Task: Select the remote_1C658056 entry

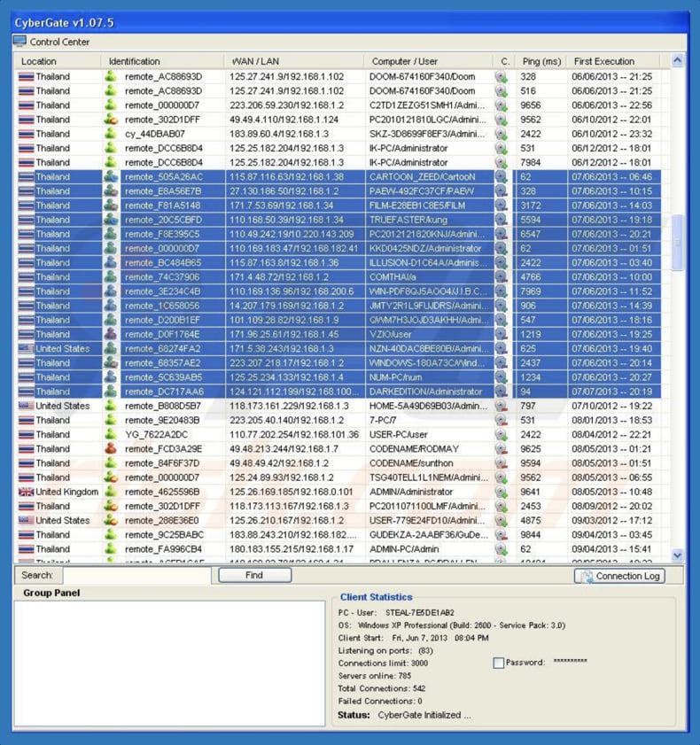Action: pos(162,306)
